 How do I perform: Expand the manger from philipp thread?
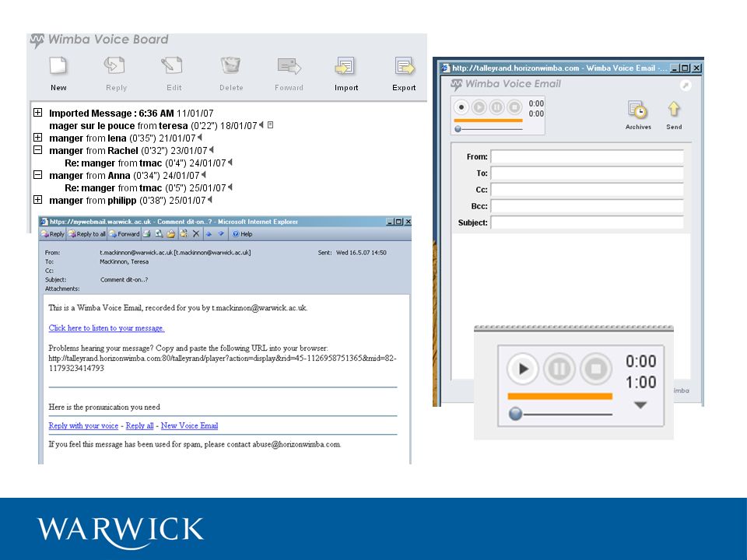[x=37, y=199]
